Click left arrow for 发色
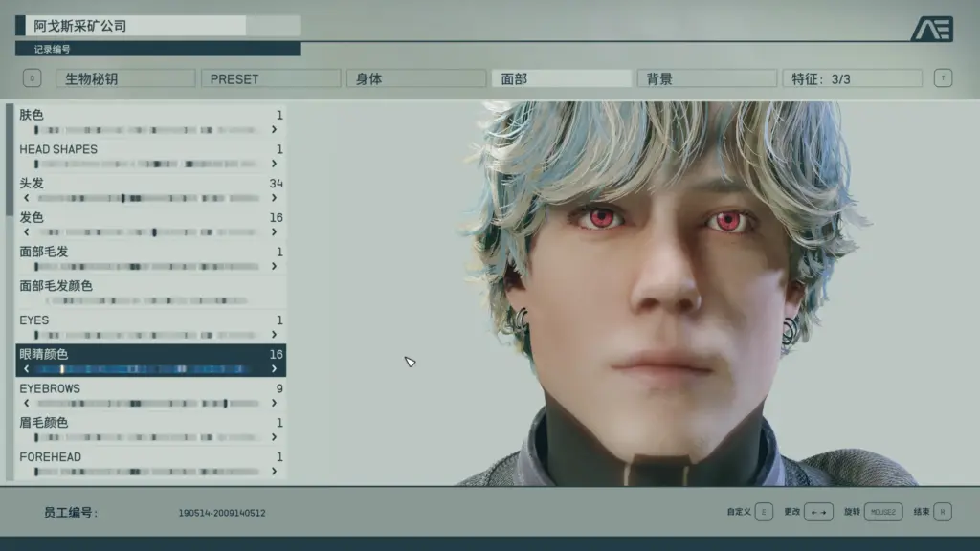Screen dimensions: 980x551 26,232
